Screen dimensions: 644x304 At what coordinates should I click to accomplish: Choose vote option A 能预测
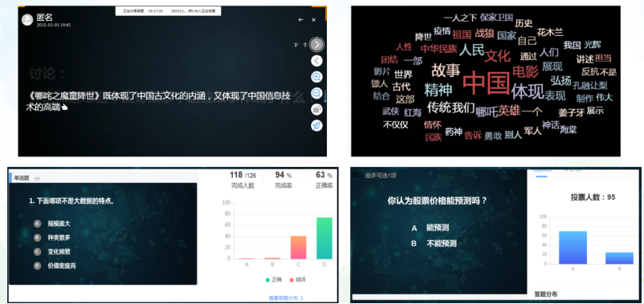430,228
